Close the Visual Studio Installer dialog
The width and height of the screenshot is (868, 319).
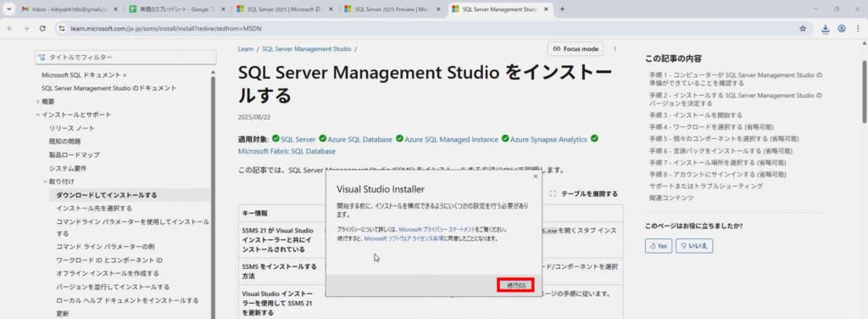tap(535, 176)
